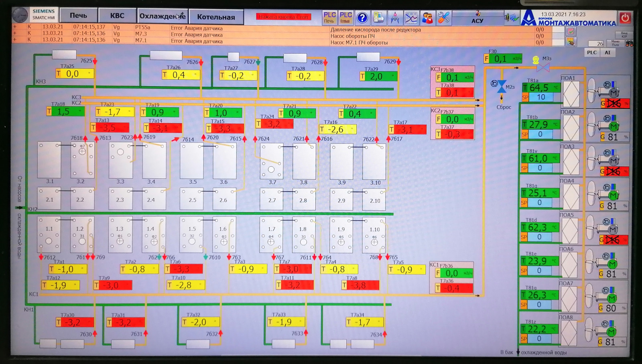Switch to the Котельная screen tab

[216, 17]
